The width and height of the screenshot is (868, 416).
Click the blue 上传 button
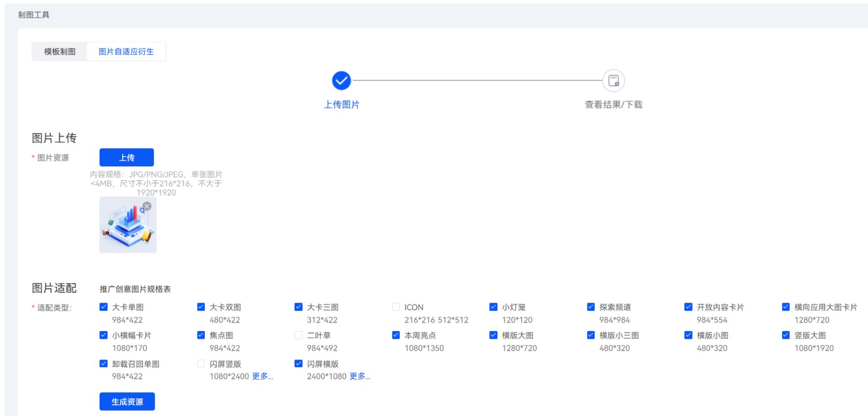click(x=127, y=157)
